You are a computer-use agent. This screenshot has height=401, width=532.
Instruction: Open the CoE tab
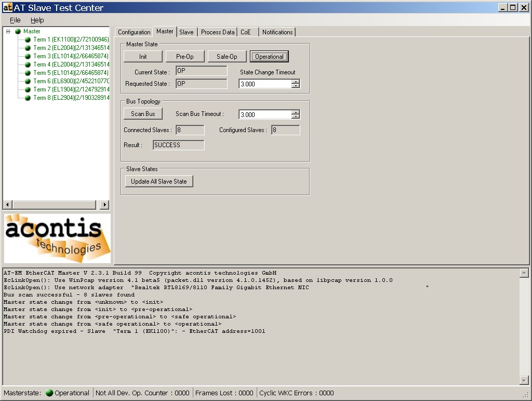click(246, 32)
